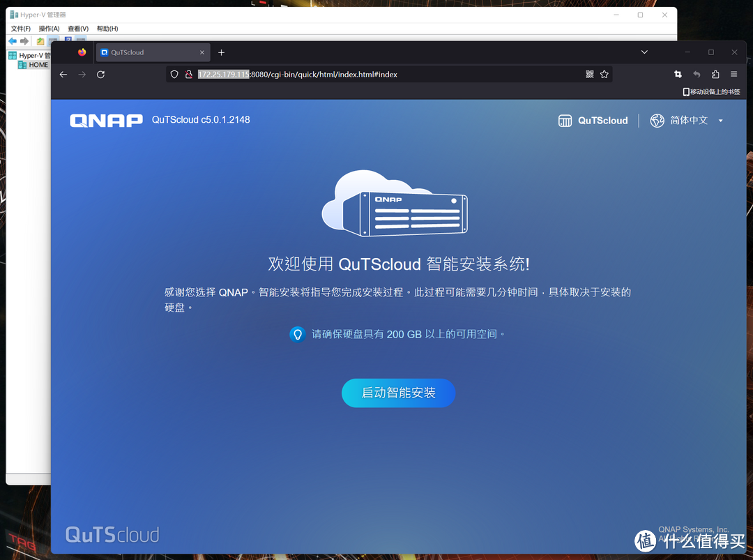The image size is (753, 560).
Task: Minimize the Firefox window
Action: click(687, 52)
